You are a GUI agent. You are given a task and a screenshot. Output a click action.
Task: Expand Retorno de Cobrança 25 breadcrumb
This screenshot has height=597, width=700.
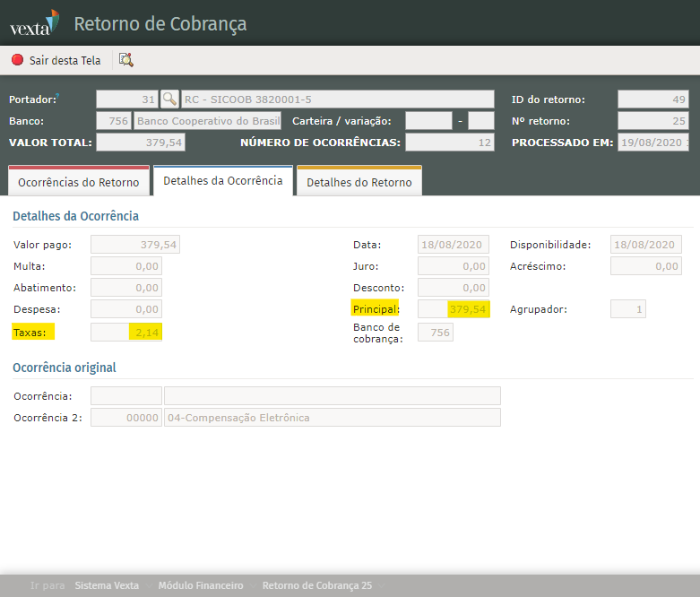316,585
